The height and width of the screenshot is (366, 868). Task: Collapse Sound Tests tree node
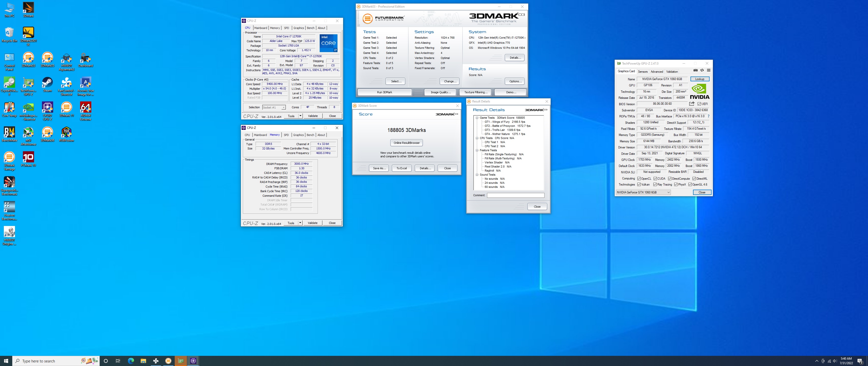477,175
